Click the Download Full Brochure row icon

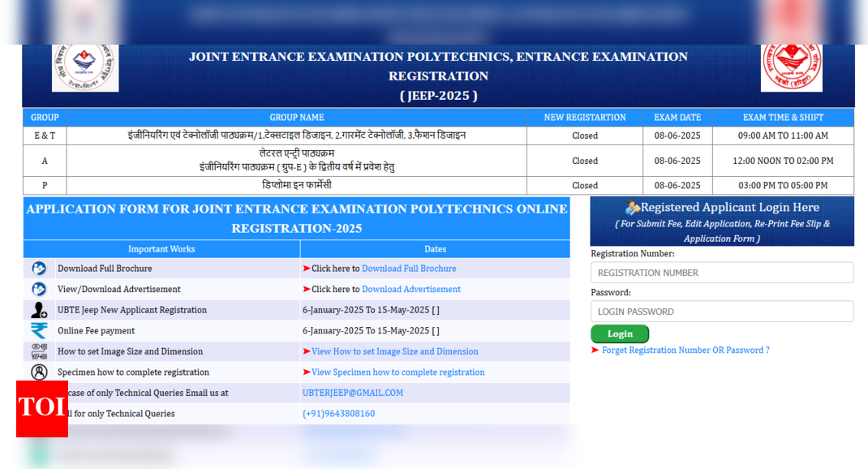(39, 269)
